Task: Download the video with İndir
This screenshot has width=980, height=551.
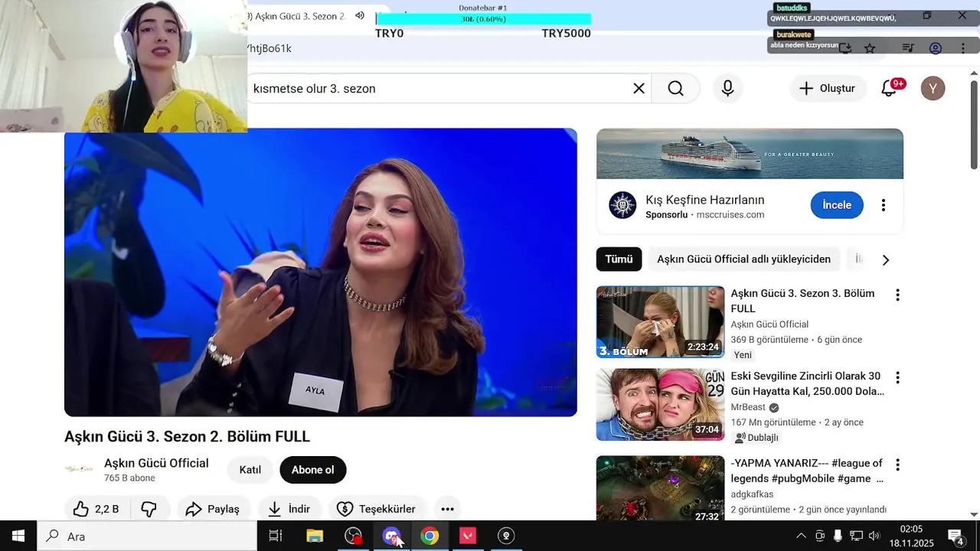Action: 289,509
